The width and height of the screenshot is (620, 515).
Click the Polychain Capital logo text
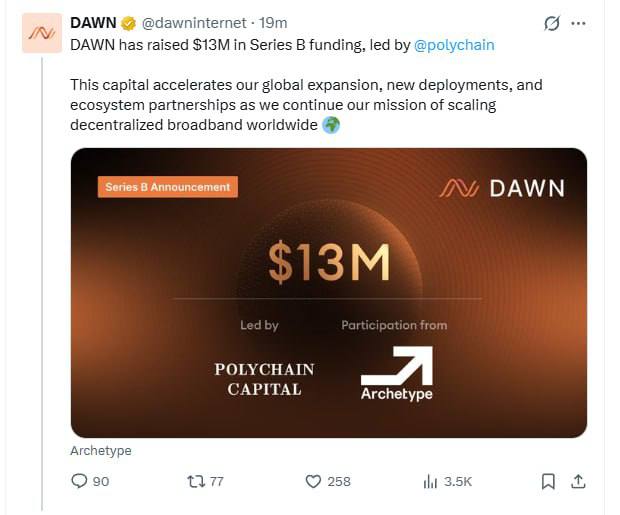264,379
